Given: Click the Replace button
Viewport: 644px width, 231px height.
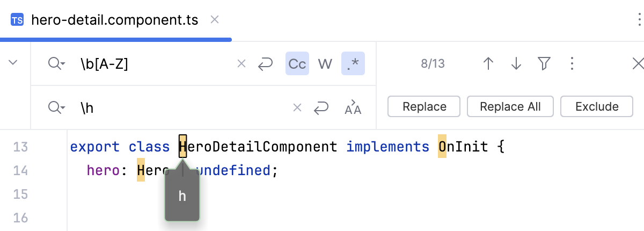Looking at the screenshot, I should tap(424, 106).
